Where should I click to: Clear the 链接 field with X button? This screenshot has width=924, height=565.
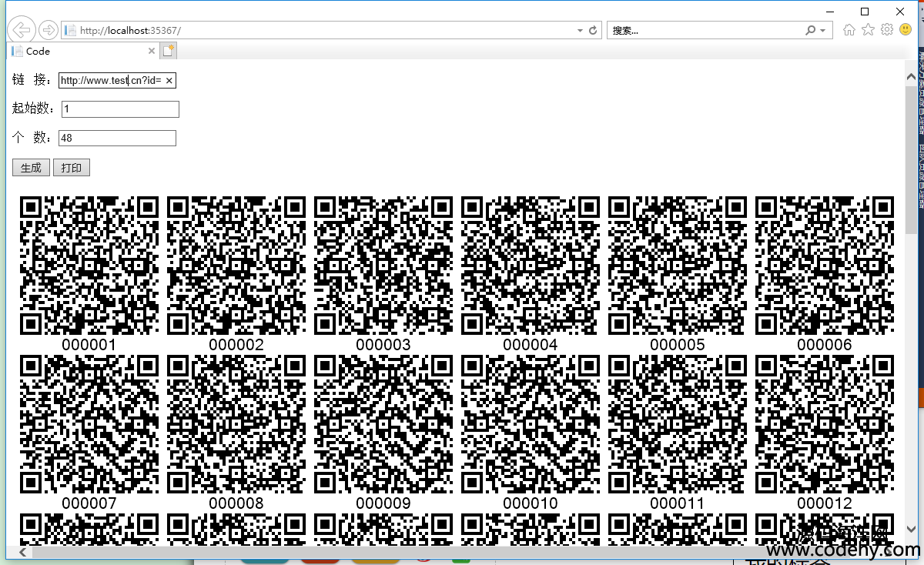click(x=169, y=80)
